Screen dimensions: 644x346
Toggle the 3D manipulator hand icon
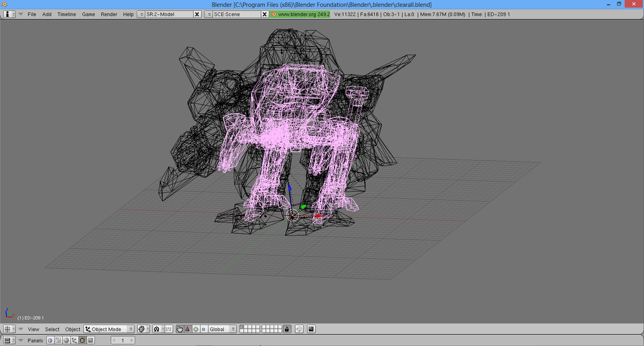click(x=179, y=329)
